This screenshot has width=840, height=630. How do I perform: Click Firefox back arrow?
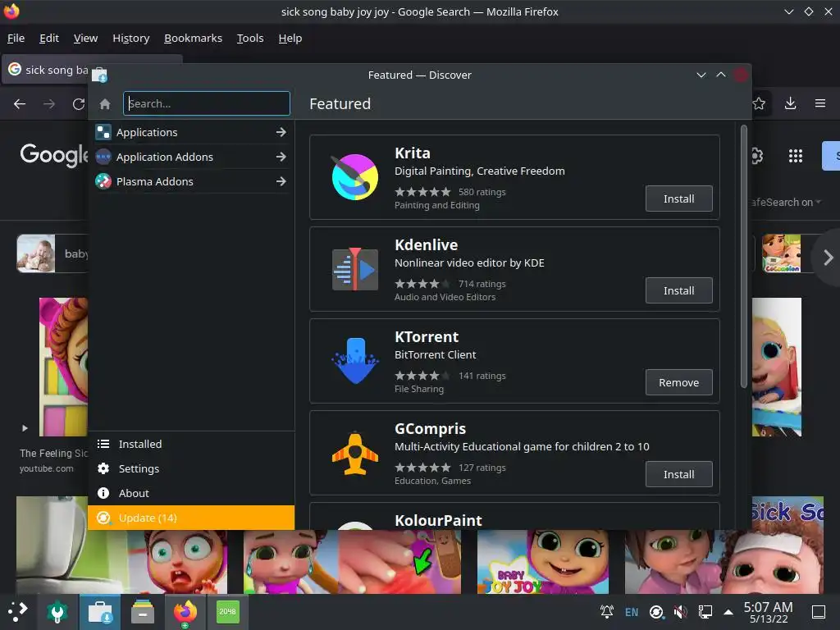pyautogui.click(x=20, y=104)
